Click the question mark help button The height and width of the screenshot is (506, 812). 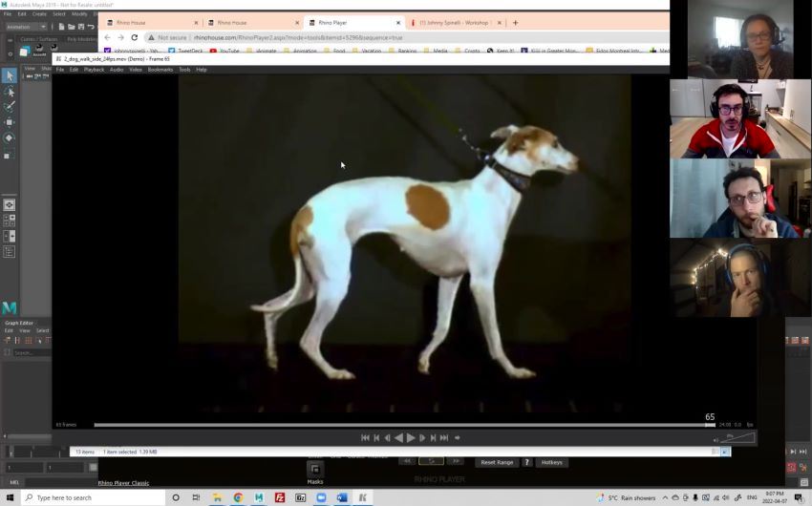pos(527,462)
